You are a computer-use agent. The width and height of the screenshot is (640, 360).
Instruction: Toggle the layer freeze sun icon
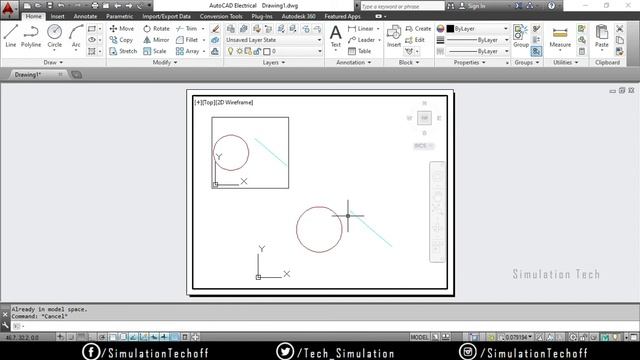coord(240,51)
